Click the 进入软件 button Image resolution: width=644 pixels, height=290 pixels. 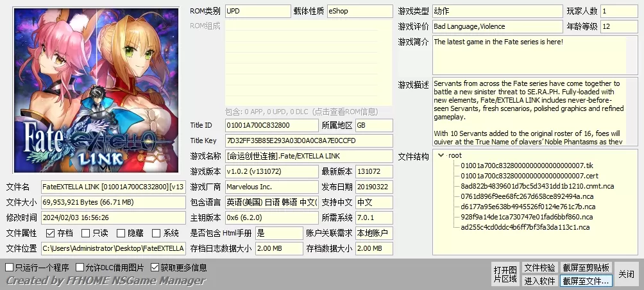coord(539,280)
